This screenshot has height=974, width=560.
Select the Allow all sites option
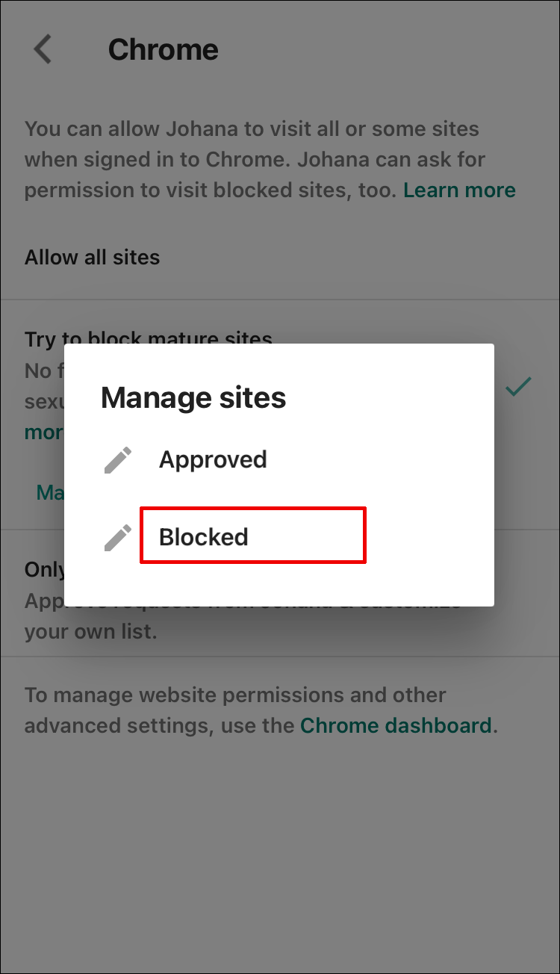tap(93, 258)
